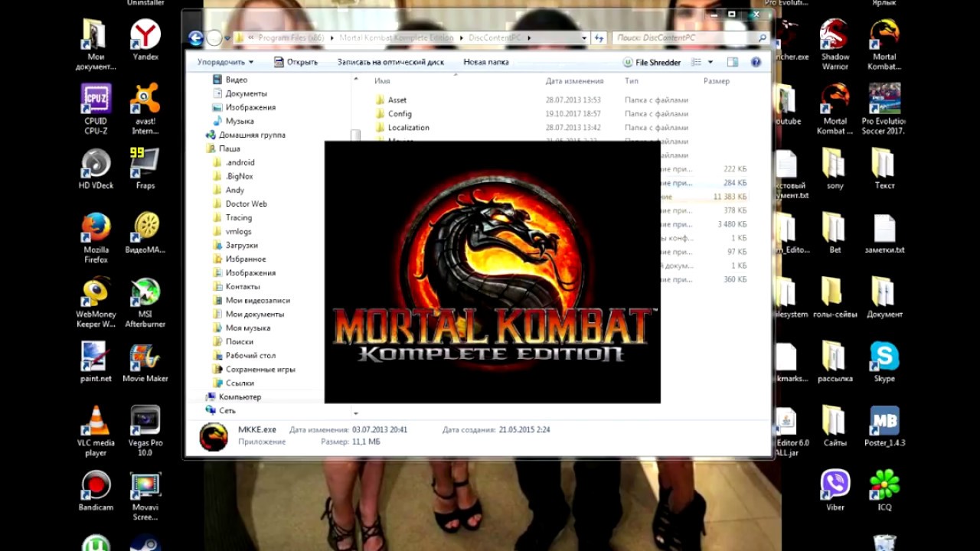Image resolution: width=980 pixels, height=551 pixels.
Task: Open the Poster_1.4.3 desktop icon
Action: (x=884, y=427)
